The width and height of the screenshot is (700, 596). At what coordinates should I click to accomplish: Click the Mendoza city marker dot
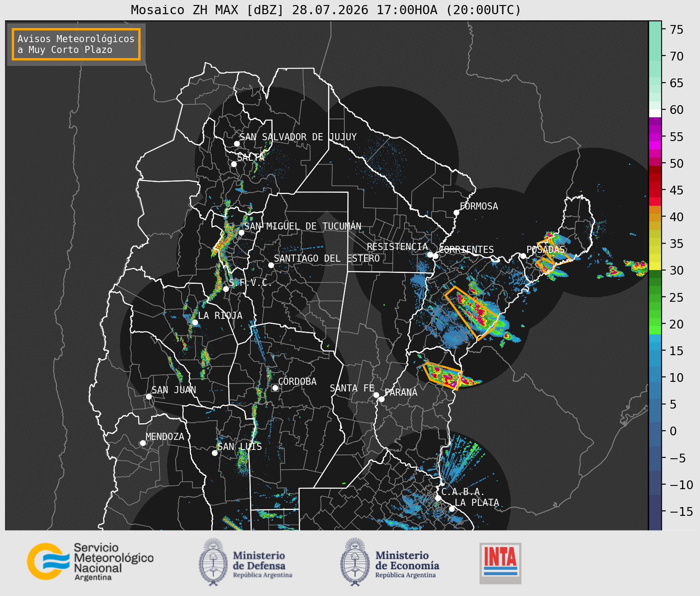(x=143, y=443)
